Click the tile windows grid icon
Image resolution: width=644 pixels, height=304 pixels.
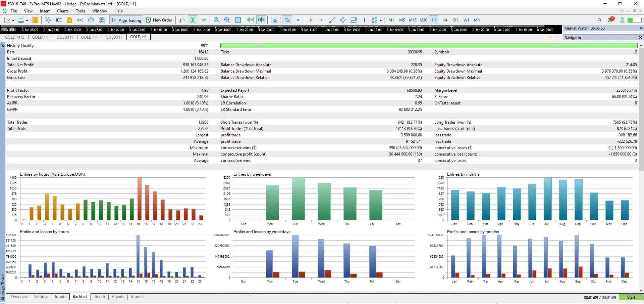pos(238,20)
